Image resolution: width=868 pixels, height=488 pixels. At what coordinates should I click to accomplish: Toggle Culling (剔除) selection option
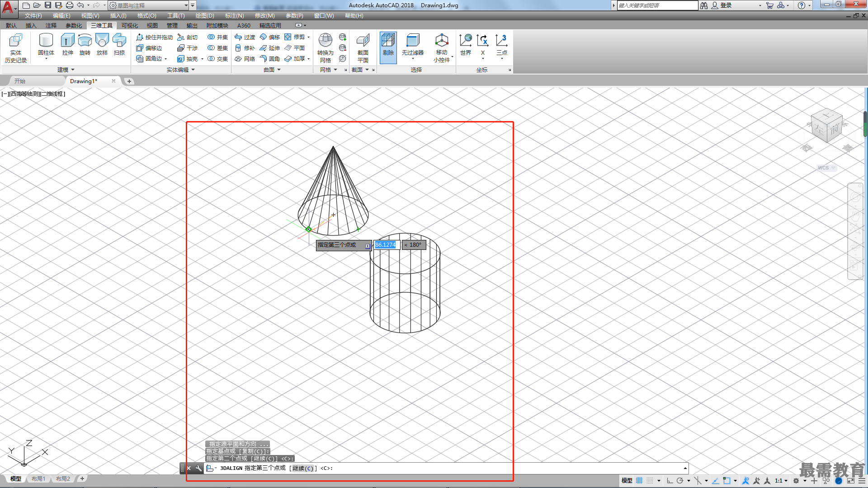tap(388, 47)
